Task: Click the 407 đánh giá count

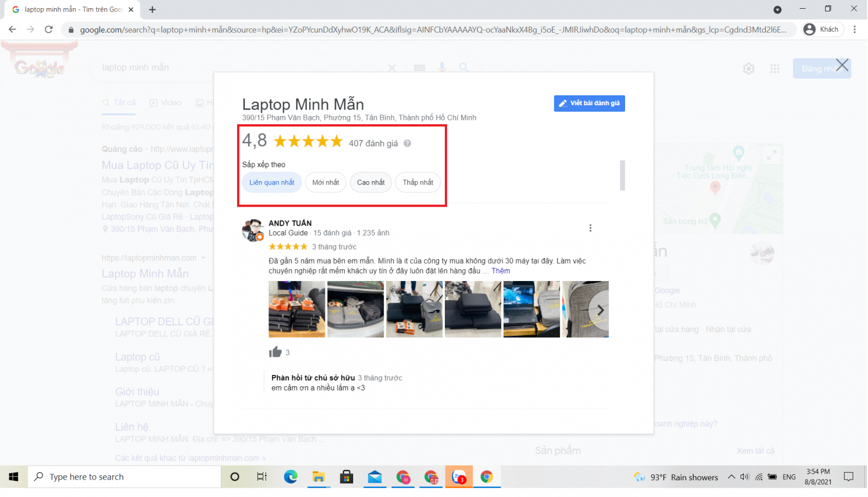Action: pyautogui.click(x=373, y=143)
